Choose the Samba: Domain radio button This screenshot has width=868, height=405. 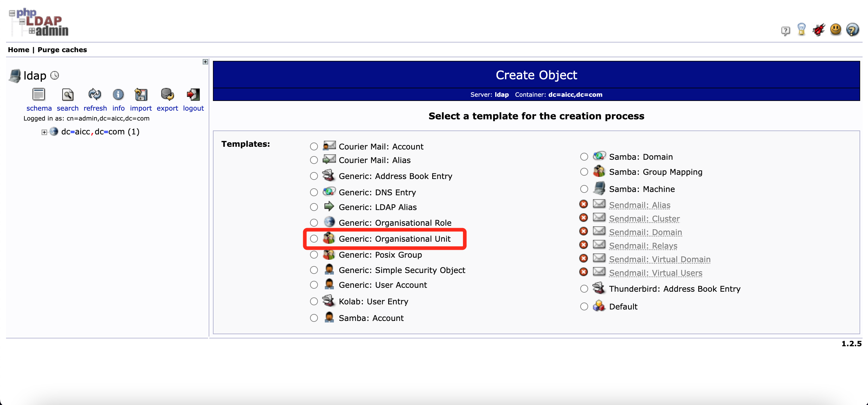tap(584, 157)
